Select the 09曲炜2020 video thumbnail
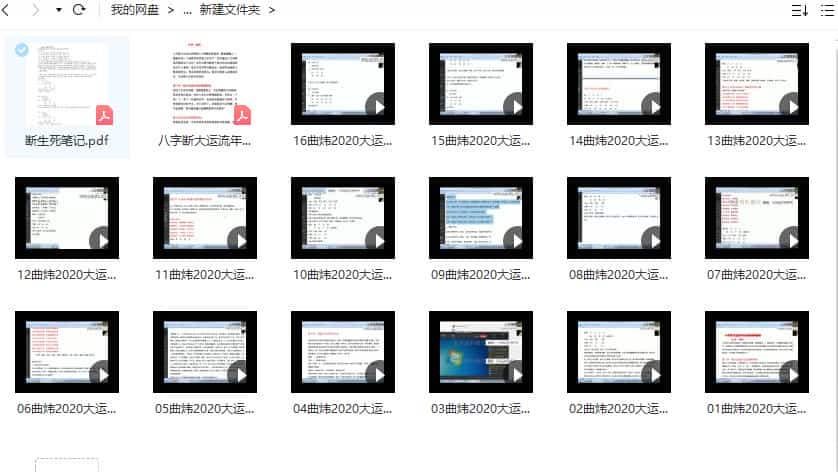 (x=481, y=218)
